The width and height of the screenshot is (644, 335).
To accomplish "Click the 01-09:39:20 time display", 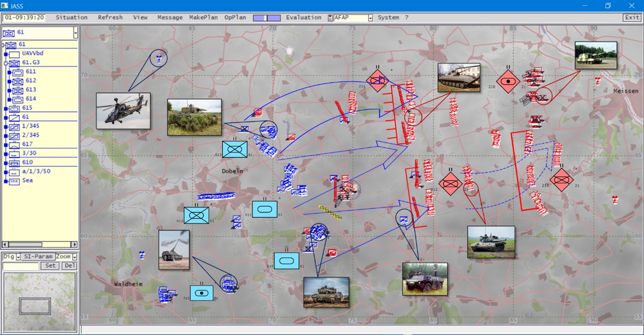I will (24, 18).
